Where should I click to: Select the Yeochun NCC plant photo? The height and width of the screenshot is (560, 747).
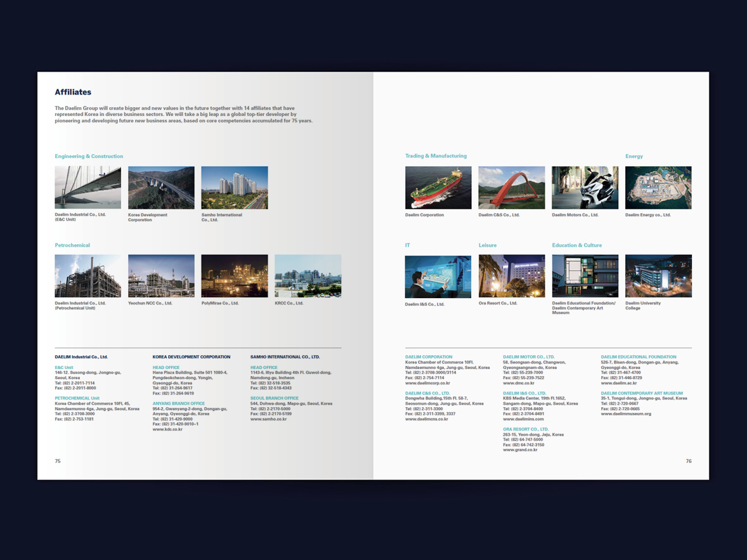pyautogui.click(x=161, y=276)
